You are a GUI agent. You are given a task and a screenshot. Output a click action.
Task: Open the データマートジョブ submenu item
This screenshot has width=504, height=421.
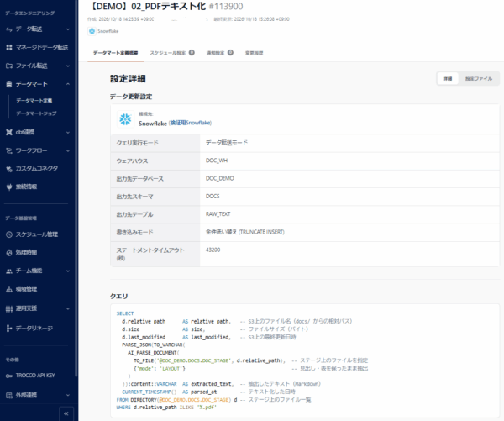point(36,113)
